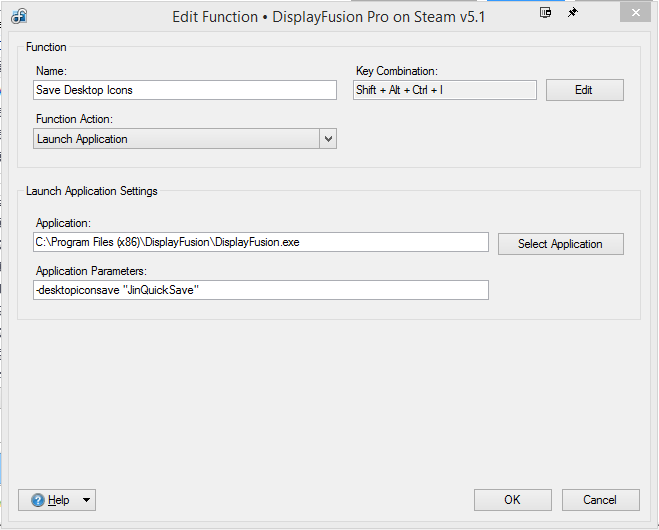
Task: Click the DisplayFusion app icon in title bar
Action: click(x=19, y=16)
